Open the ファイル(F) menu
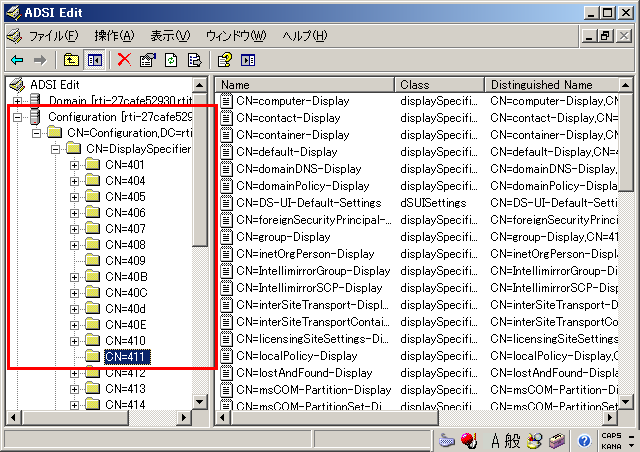This screenshot has height=452, width=640. pos(53,36)
